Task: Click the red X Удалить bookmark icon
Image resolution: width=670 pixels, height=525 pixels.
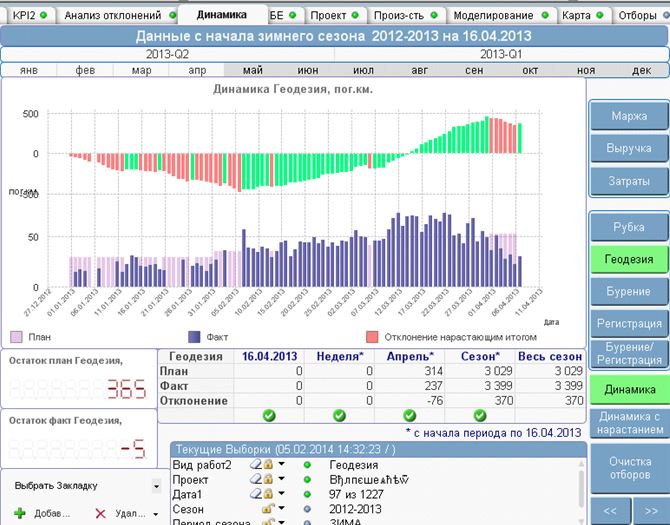Action: (x=100, y=514)
